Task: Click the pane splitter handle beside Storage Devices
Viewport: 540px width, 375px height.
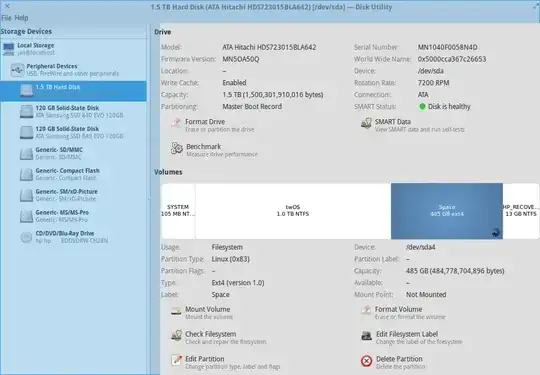Action: [148, 199]
